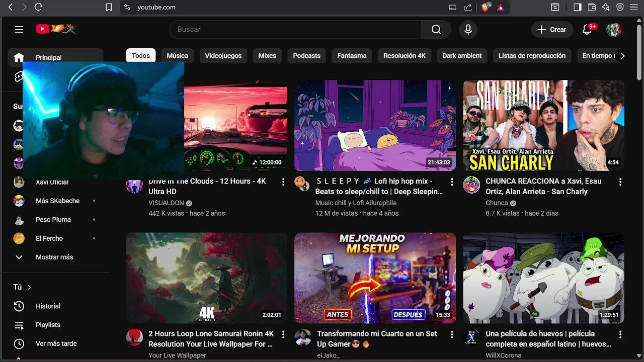Open options for SLEEPY Lofi hip hop video

[x=452, y=182]
